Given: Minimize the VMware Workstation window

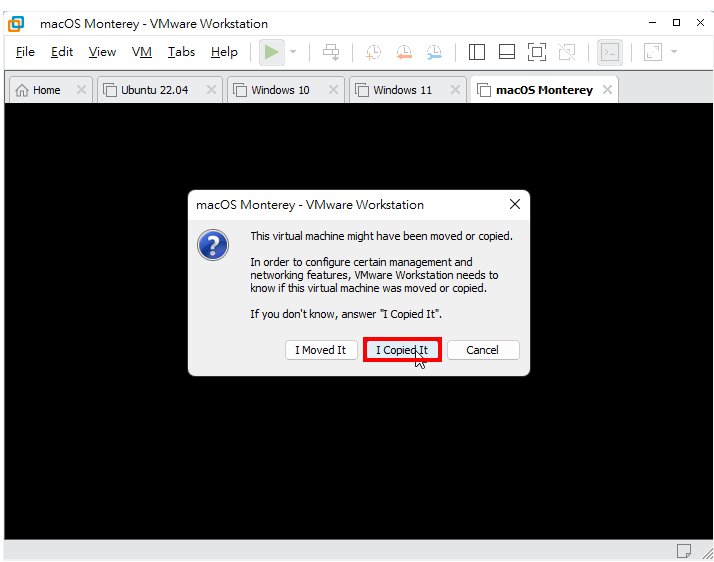Looking at the screenshot, I should point(653,23).
